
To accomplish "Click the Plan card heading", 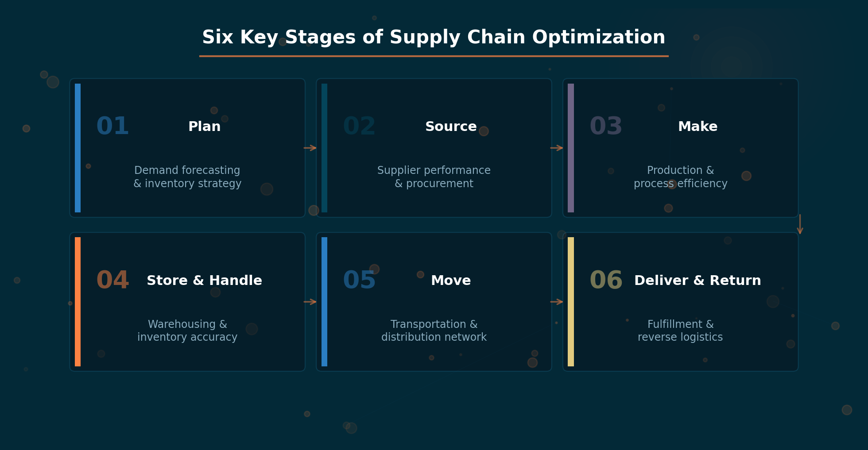I will click(x=204, y=127).
